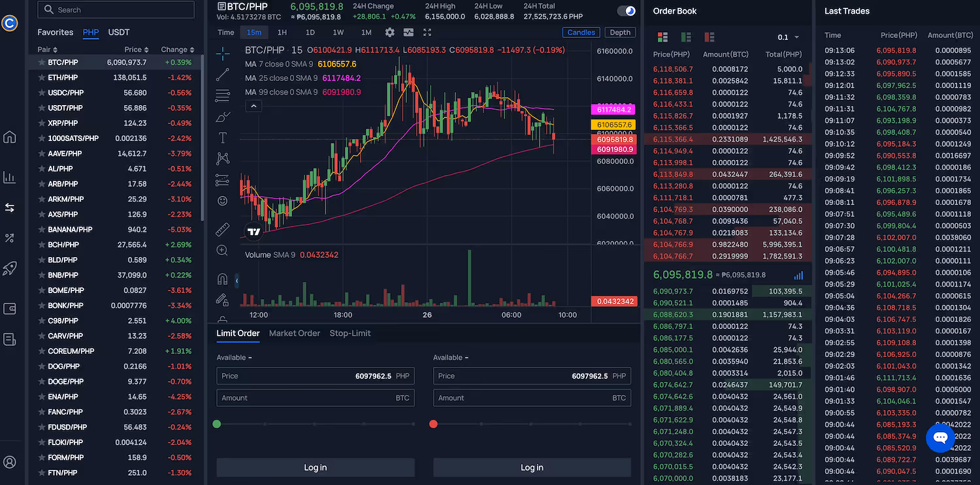Favorite the USDC/PHP pair star
Screen dimensions: 980x485
point(41,93)
